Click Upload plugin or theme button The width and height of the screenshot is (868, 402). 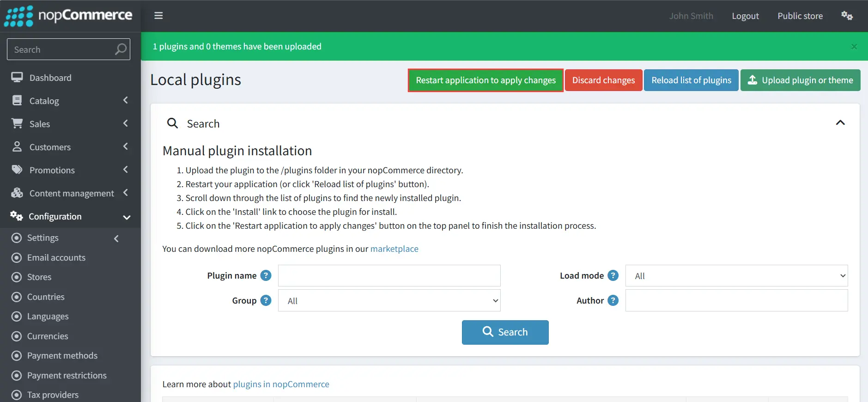[800, 80]
